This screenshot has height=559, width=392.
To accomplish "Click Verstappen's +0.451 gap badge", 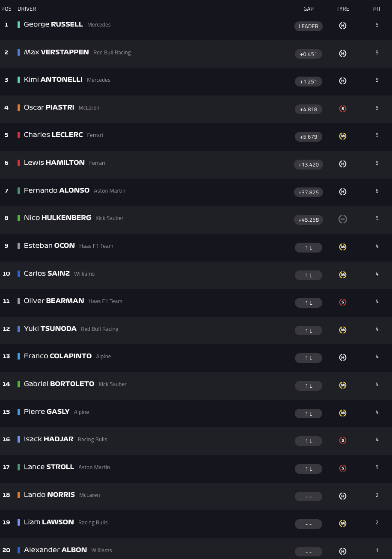I will pyautogui.click(x=309, y=54).
